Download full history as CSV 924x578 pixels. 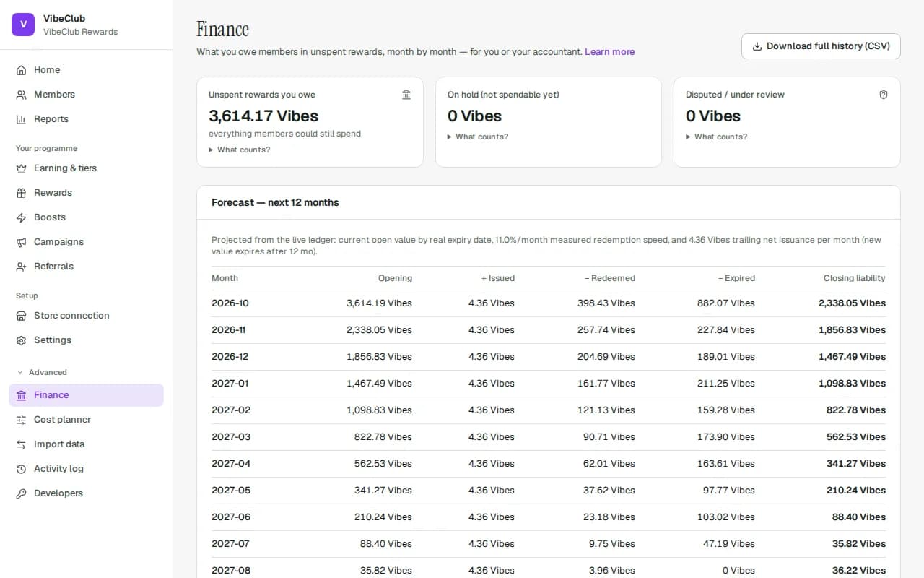point(821,46)
